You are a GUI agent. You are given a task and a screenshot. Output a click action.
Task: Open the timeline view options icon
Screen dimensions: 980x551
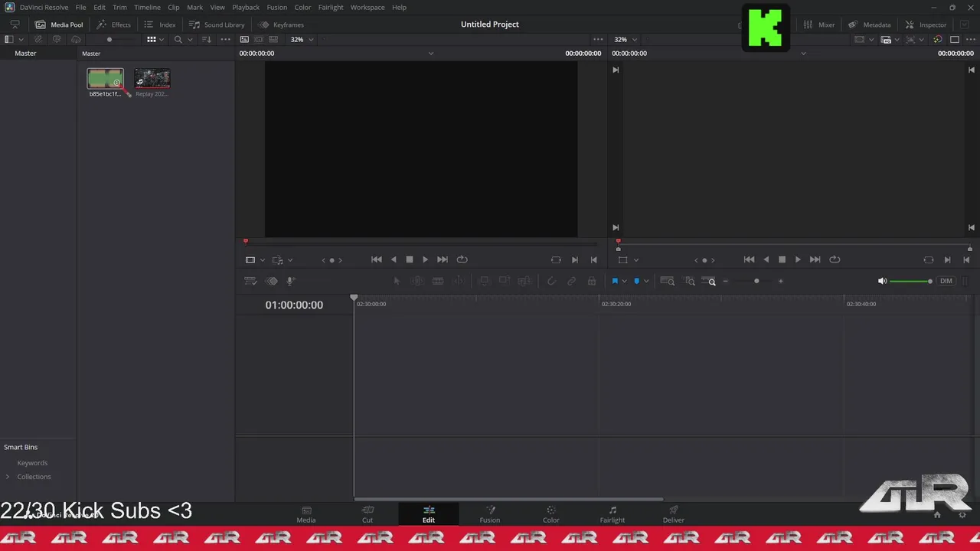[x=250, y=282]
